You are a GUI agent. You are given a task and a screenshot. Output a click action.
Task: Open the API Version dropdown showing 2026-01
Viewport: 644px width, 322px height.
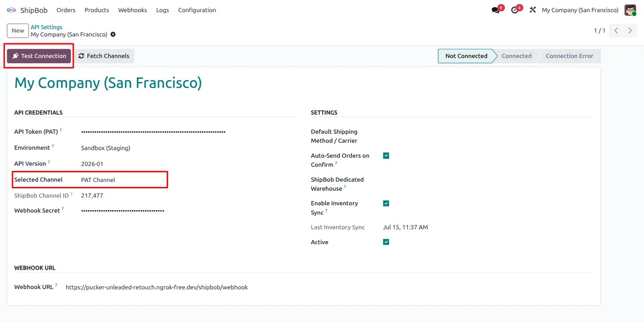click(189, 164)
